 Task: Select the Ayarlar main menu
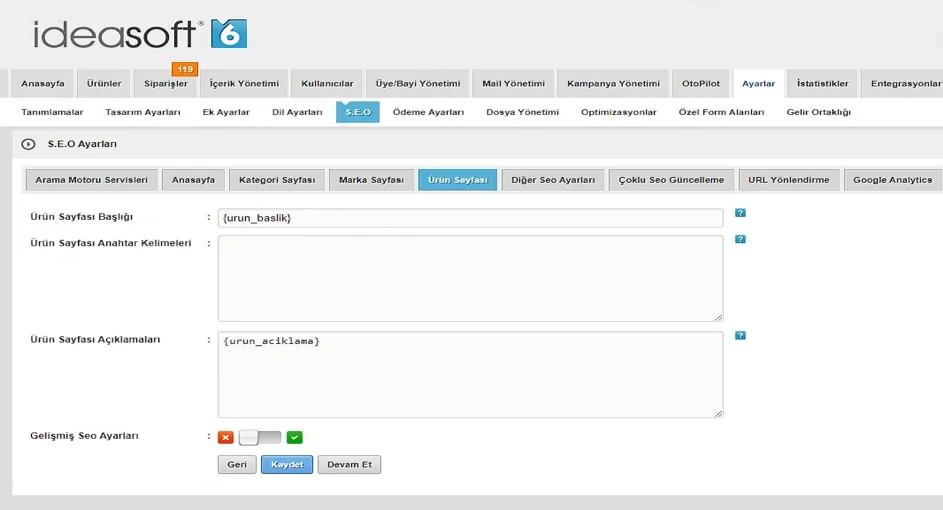[758, 84]
